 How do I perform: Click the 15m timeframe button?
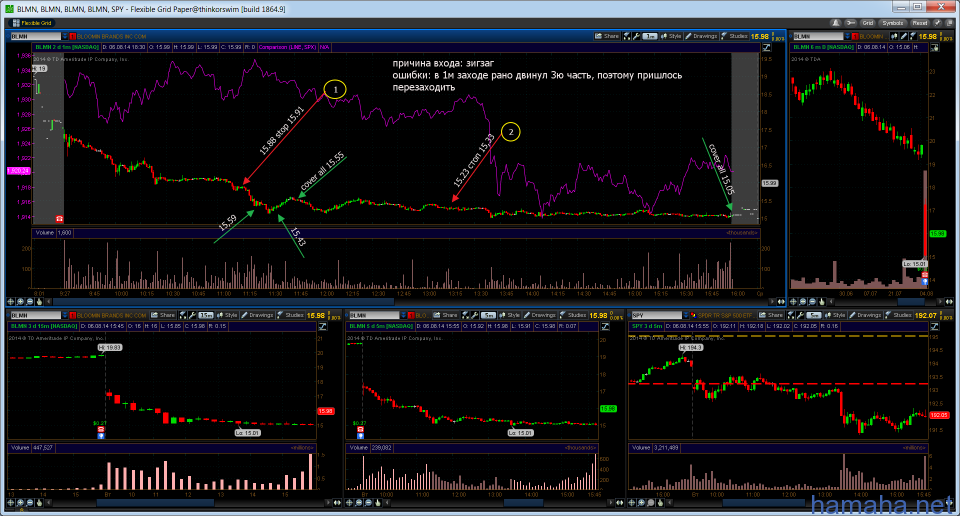click(x=206, y=315)
